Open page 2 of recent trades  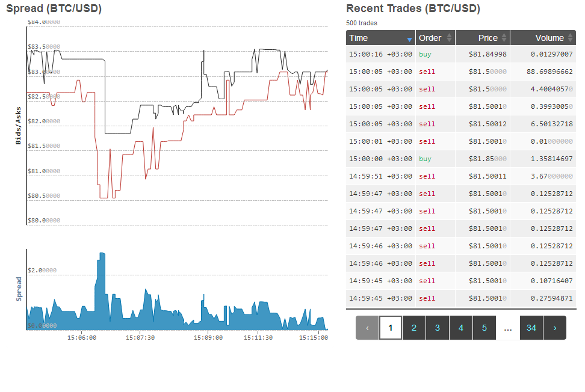[x=414, y=328]
